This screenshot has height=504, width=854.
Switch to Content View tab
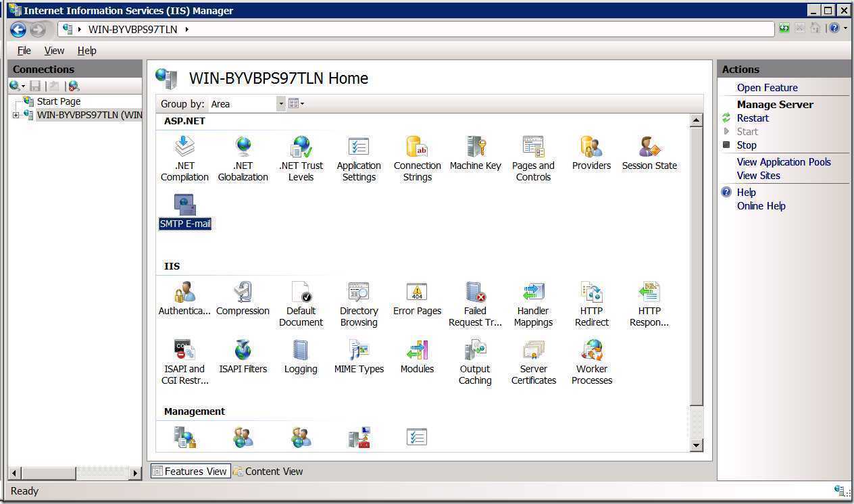(268, 471)
